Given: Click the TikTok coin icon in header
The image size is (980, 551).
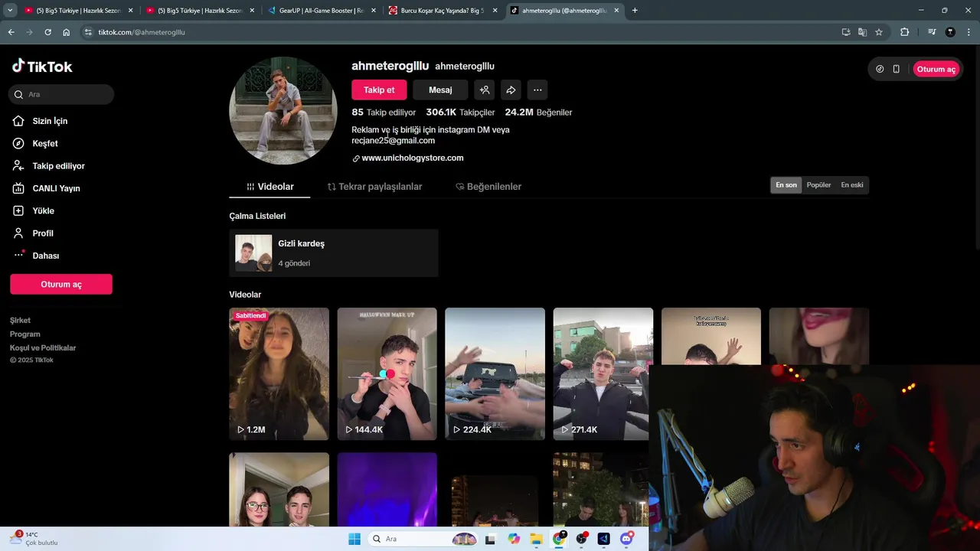Looking at the screenshot, I should [880, 69].
